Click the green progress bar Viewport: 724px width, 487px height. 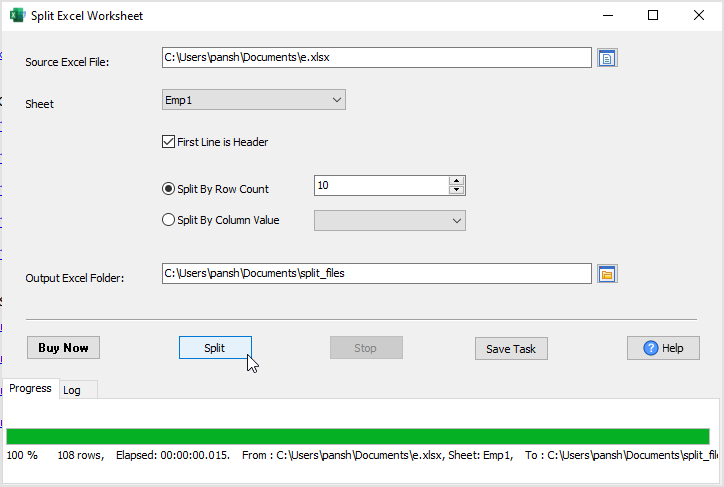tap(357, 436)
